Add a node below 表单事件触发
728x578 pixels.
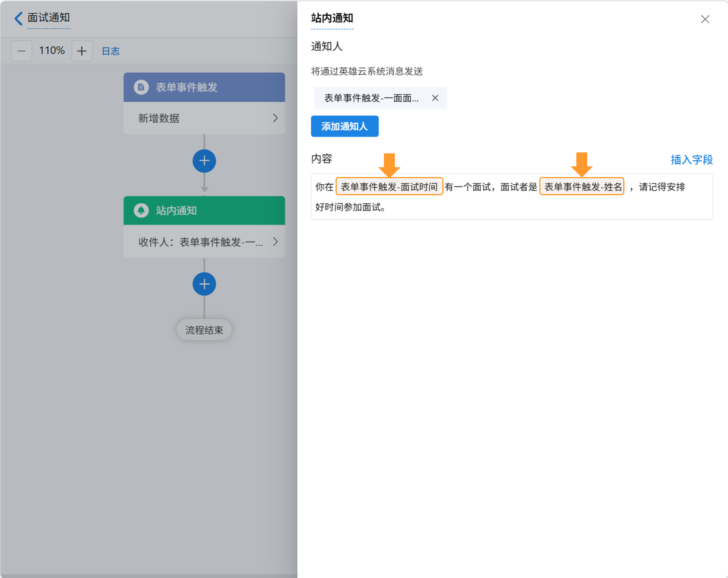[204, 161]
